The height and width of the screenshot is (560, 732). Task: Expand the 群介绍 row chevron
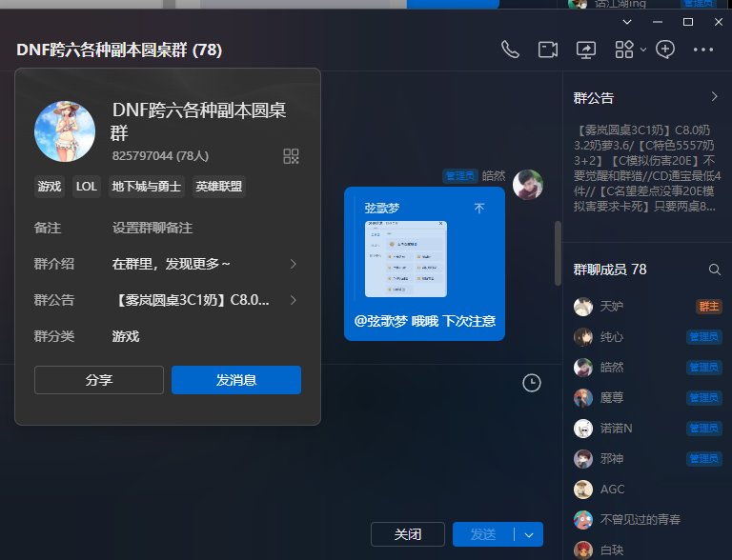coord(294,264)
